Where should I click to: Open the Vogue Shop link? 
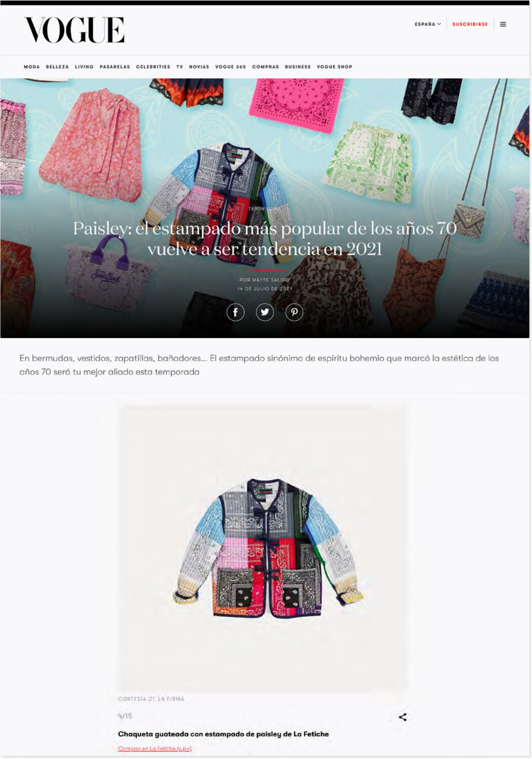coord(335,67)
